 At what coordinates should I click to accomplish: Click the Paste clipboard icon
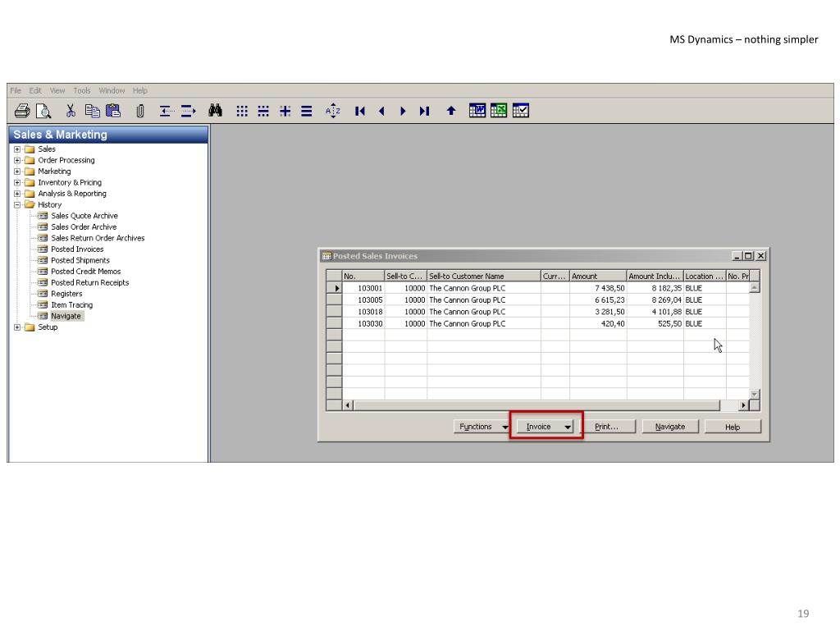[113, 111]
